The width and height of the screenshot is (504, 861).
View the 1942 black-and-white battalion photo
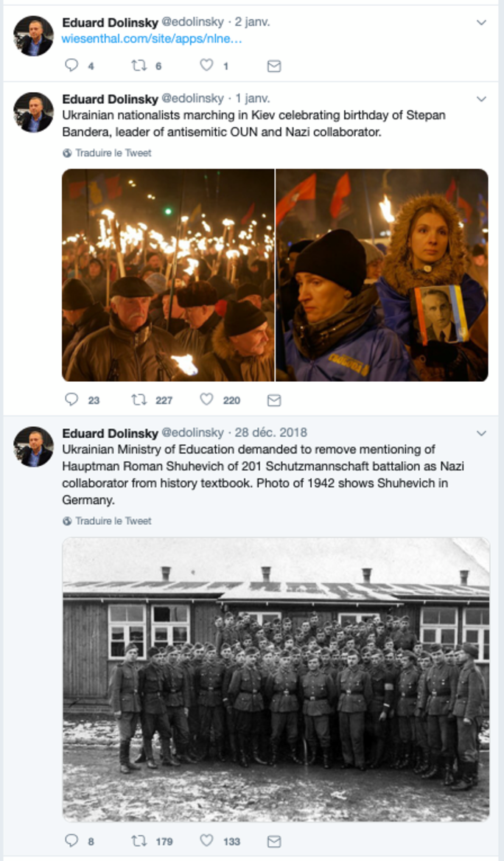point(276,679)
